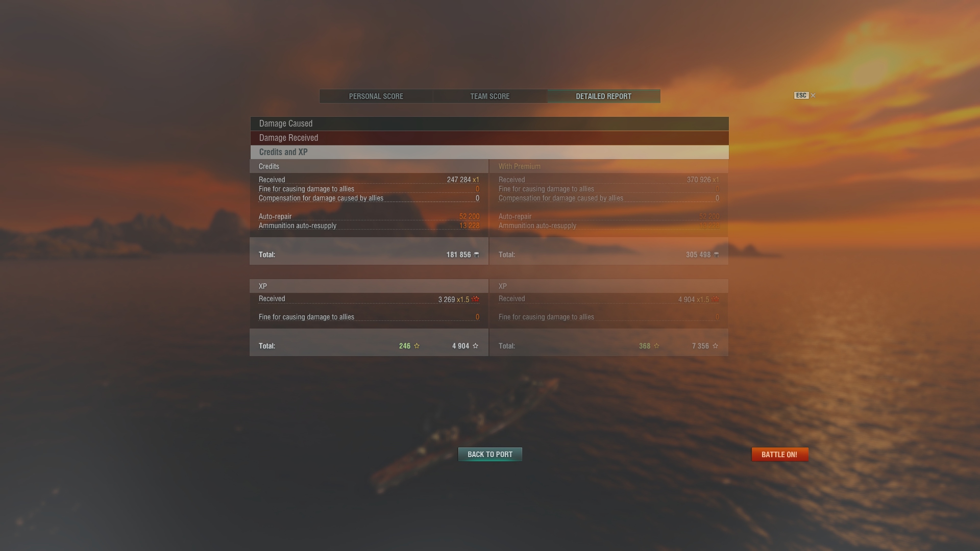Click the credits icon beside 181 856 total

coord(476,255)
